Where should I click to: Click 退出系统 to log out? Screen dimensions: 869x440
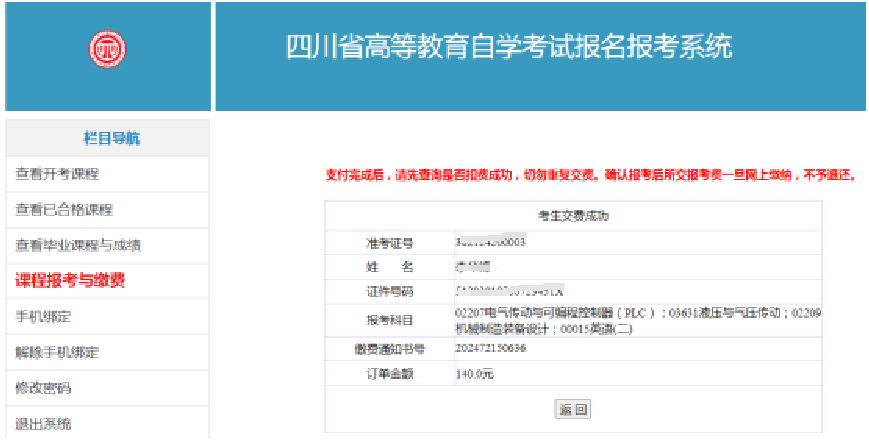(x=43, y=423)
